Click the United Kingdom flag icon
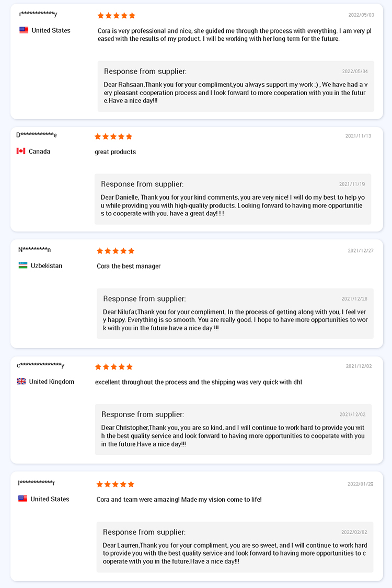The height and width of the screenshot is (588, 392). coord(21,382)
